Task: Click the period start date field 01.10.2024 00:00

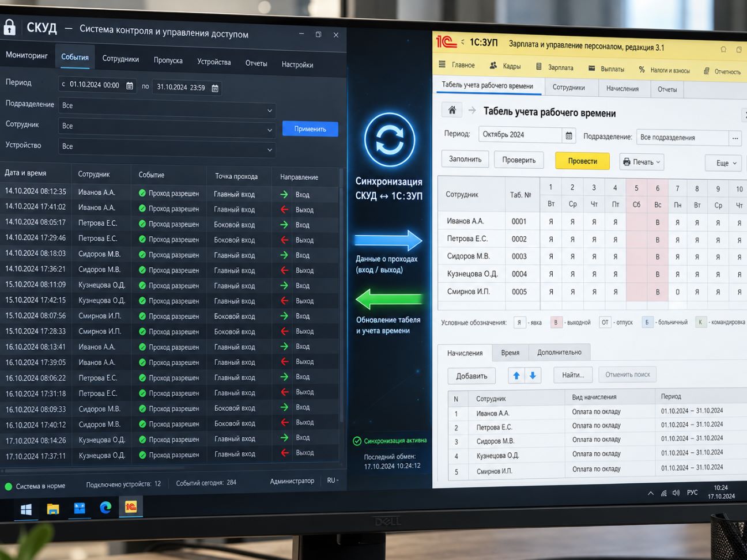Action: pos(98,85)
